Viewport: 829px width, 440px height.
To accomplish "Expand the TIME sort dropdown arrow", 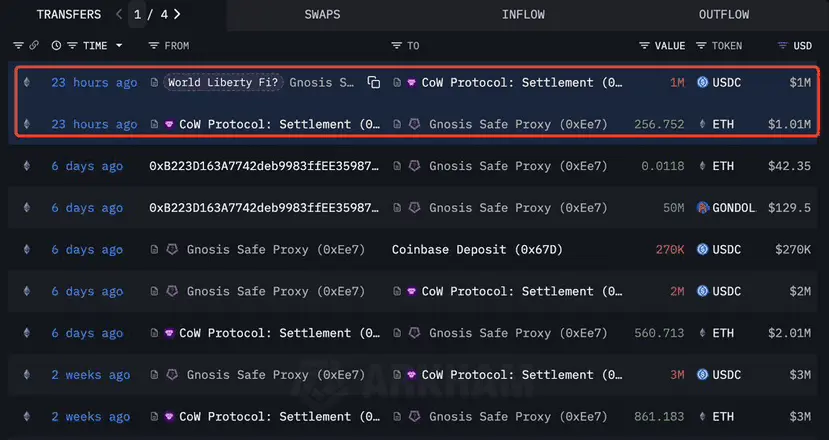I will [x=119, y=45].
